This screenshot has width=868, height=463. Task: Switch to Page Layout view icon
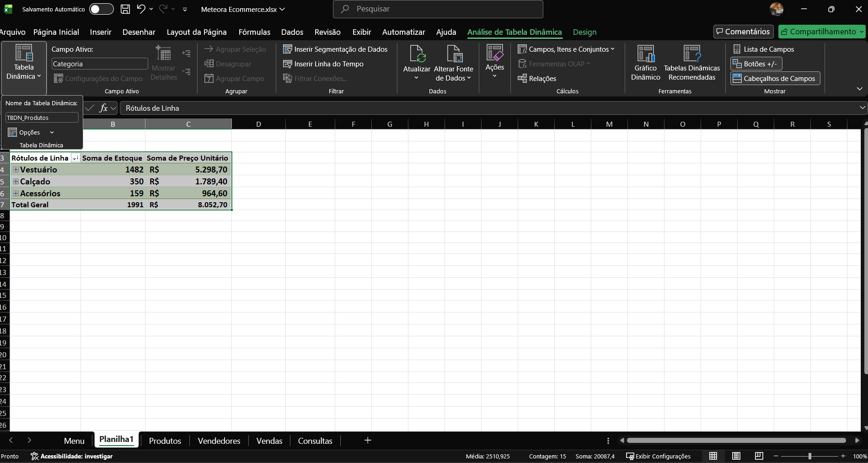(x=736, y=456)
